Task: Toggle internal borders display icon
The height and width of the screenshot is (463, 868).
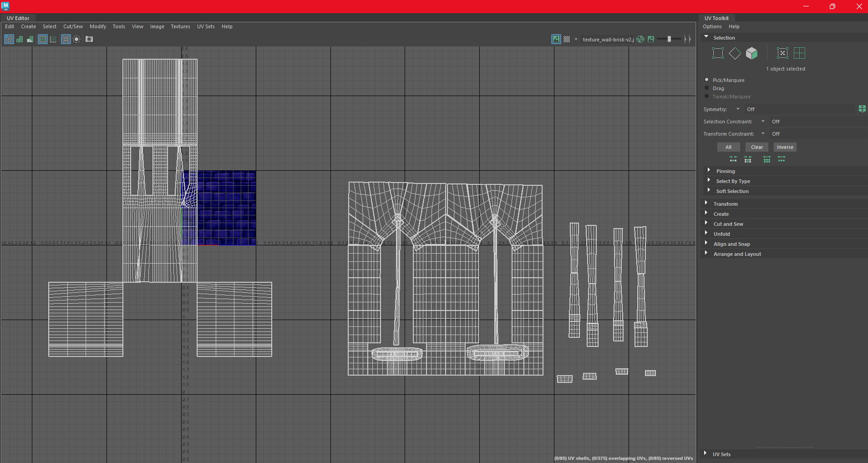Action: coord(53,39)
